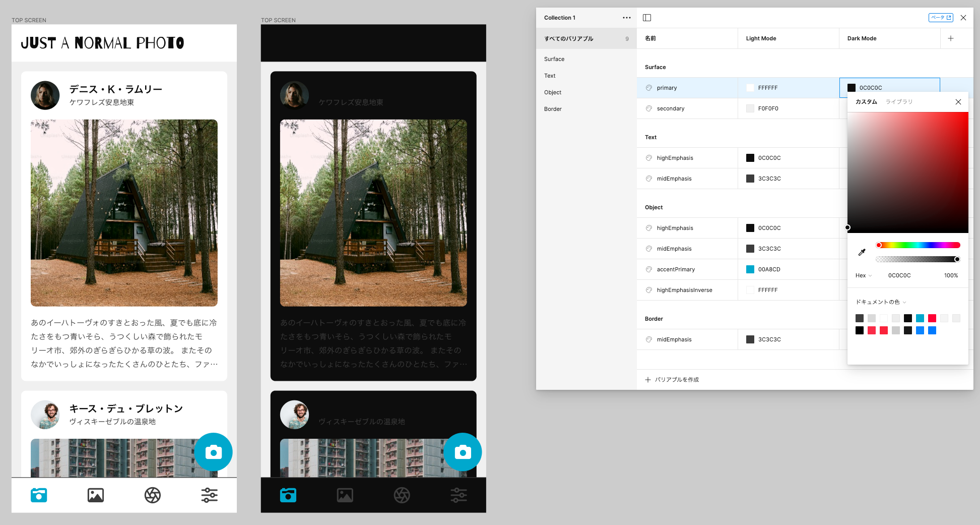Click the variable icon of Text highEmphasis

pos(649,158)
